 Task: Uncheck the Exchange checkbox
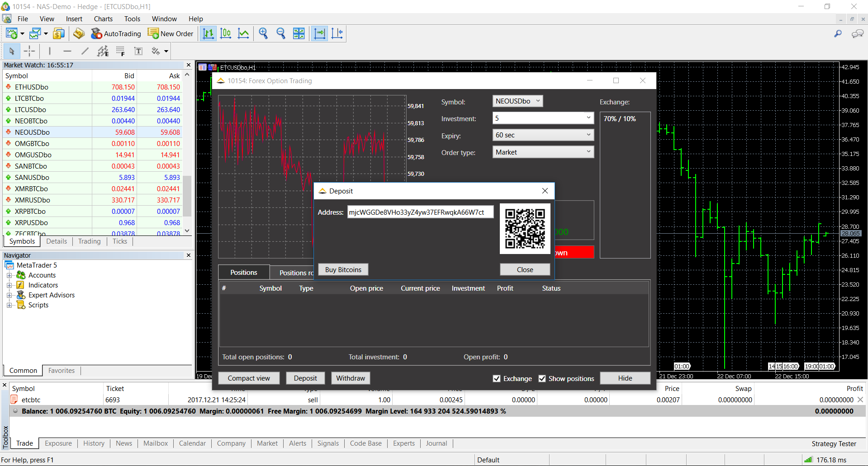pos(497,379)
